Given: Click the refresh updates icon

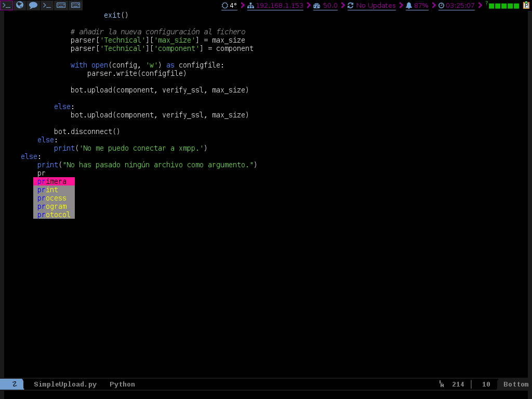Looking at the screenshot, I should (x=351, y=5).
